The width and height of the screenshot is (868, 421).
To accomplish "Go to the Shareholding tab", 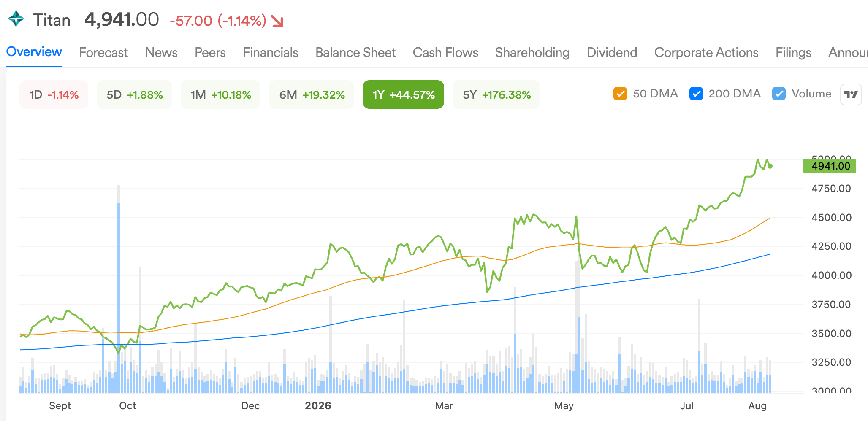I will click(x=532, y=52).
